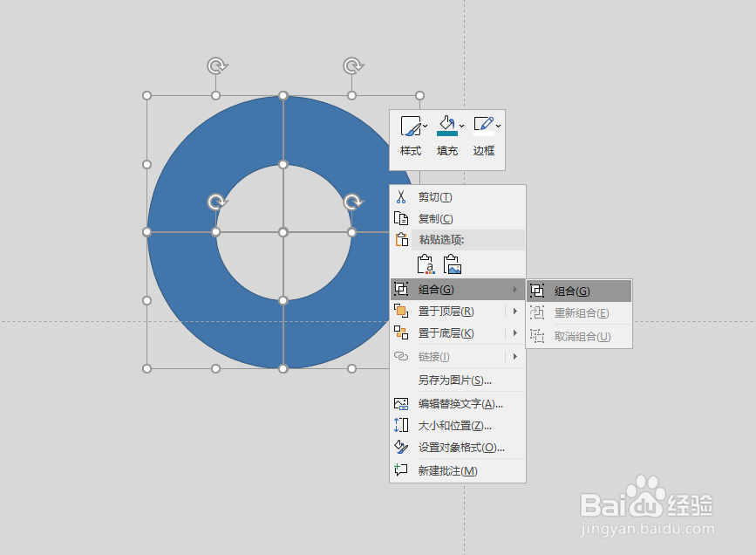Image resolution: width=756 pixels, height=555 pixels.
Task: Click the 编辑替换文字 alt text icon
Action: (403, 404)
